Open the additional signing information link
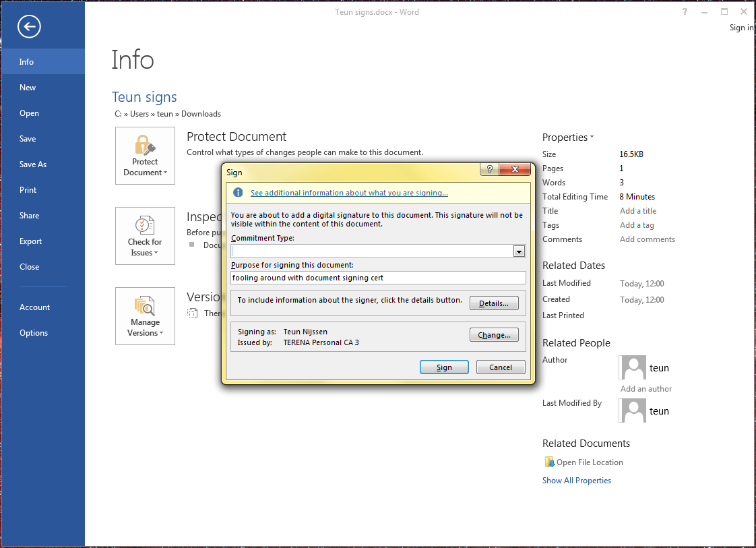The width and height of the screenshot is (756, 548). 349,193
